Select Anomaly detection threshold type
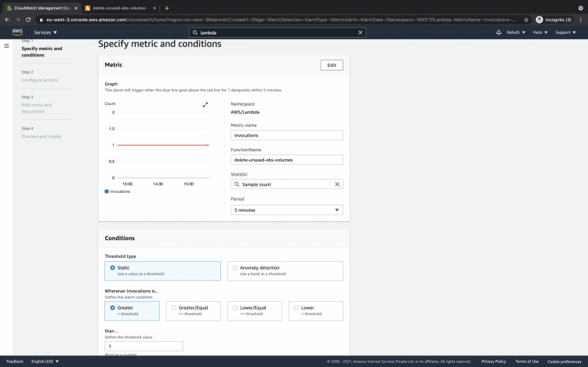 pos(234,267)
